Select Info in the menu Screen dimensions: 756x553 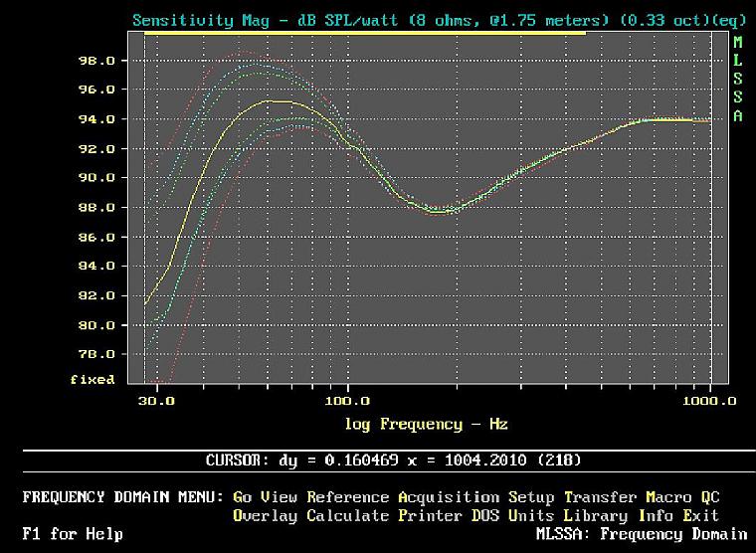coord(656,516)
